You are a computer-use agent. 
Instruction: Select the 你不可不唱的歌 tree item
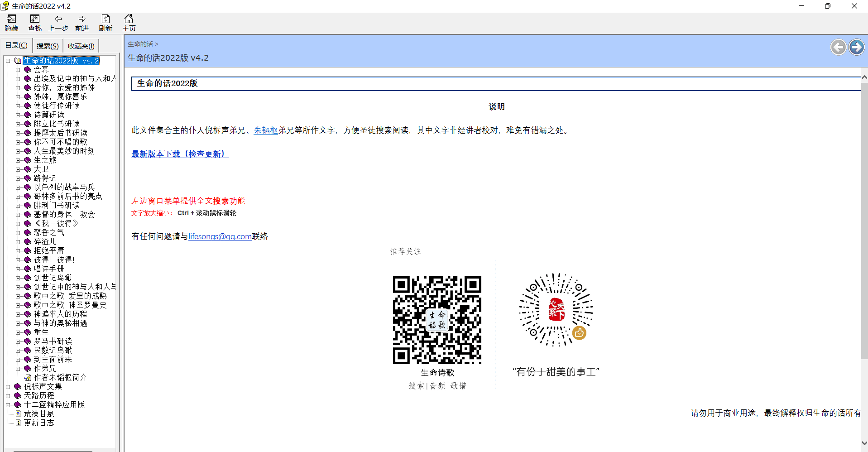pyautogui.click(x=61, y=142)
